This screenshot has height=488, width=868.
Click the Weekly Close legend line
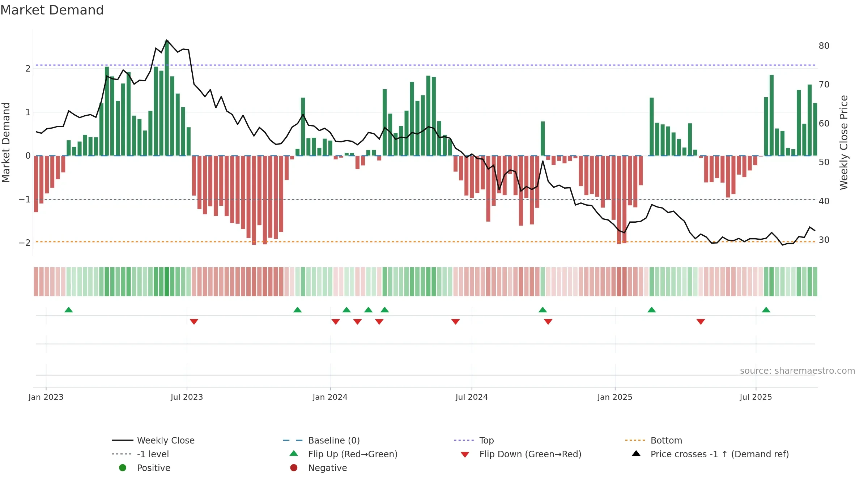tap(122, 440)
